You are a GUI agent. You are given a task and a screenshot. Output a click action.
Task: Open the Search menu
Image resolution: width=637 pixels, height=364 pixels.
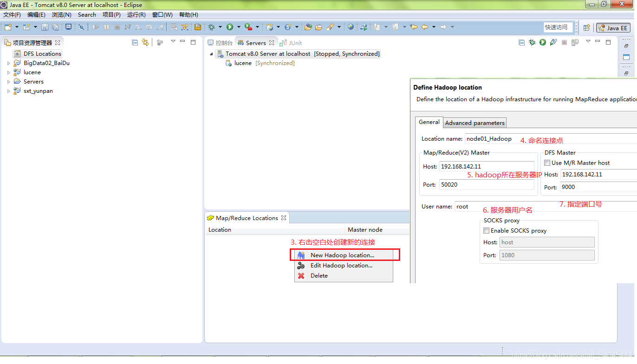tap(87, 15)
